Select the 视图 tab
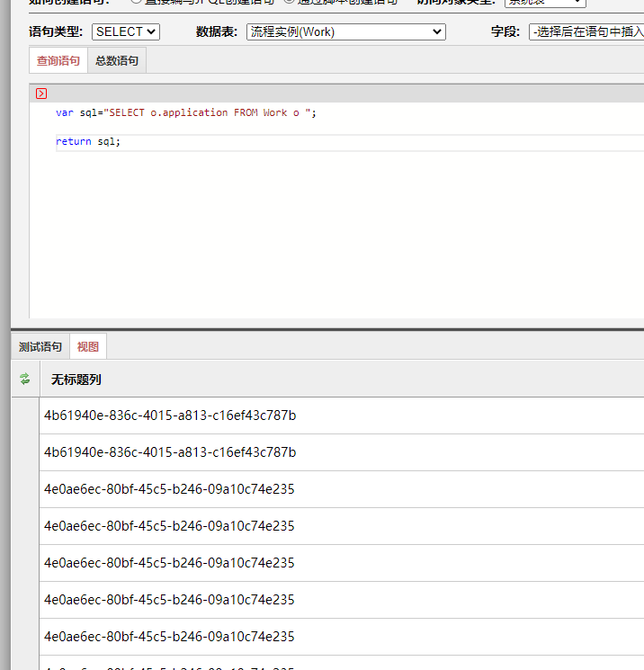The image size is (644, 670). [x=88, y=347]
